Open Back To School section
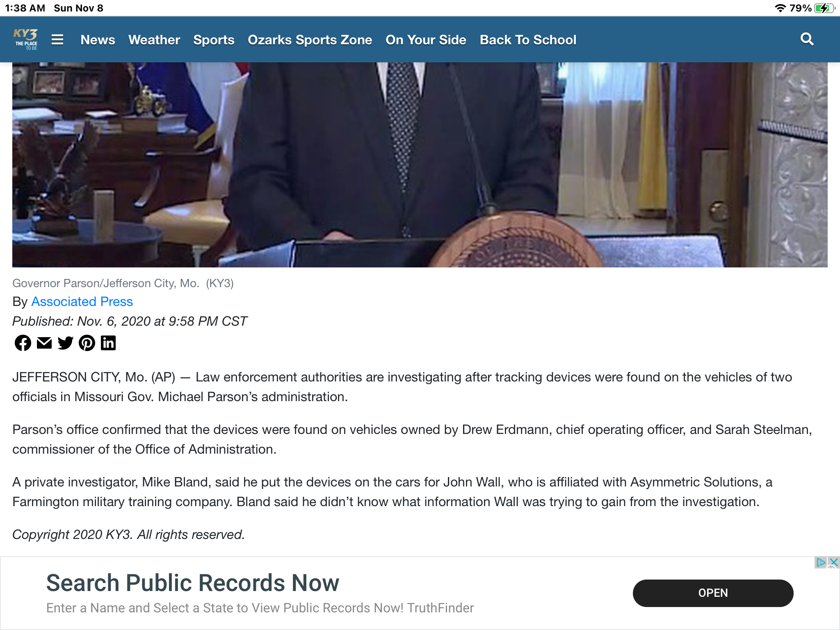 click(528, 40)
